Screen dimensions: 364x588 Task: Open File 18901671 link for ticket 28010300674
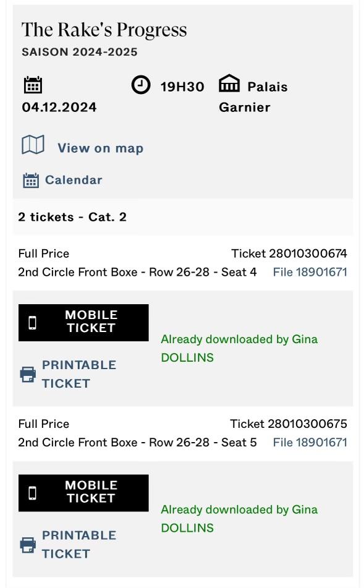tap(310, 272)
